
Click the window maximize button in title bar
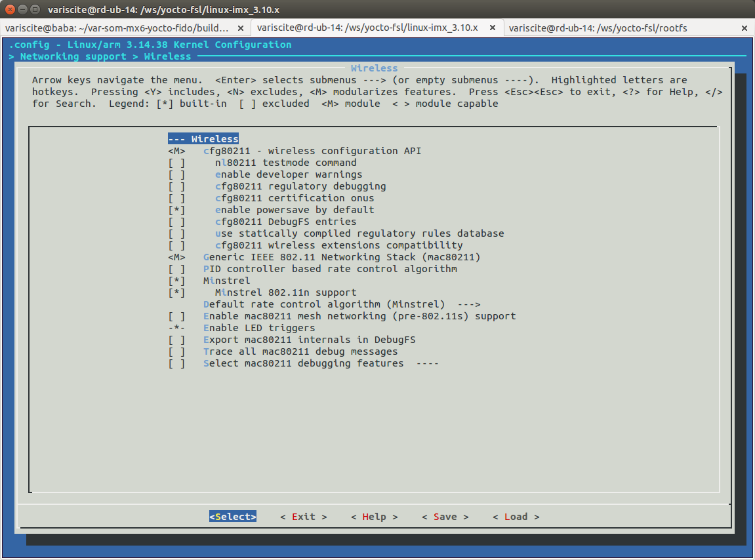[x=35, y=9]
